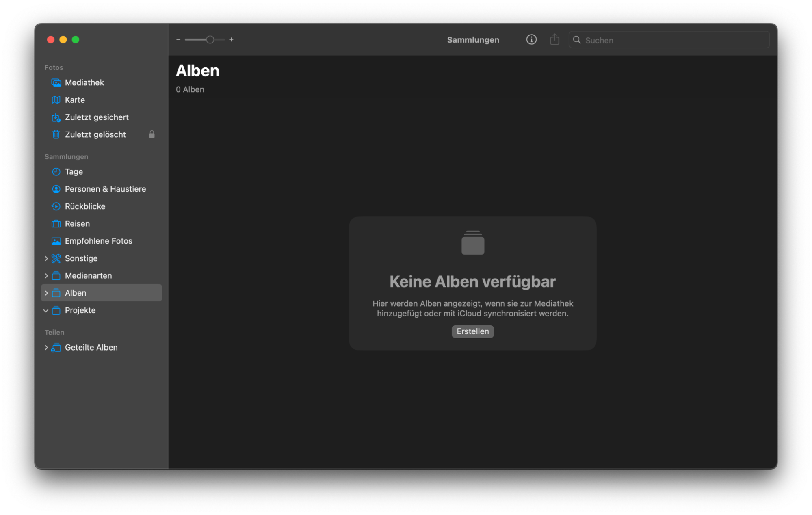Select the Rückblicke memories icon
This screenshot has width=812, height=515.
click(56, 206)
